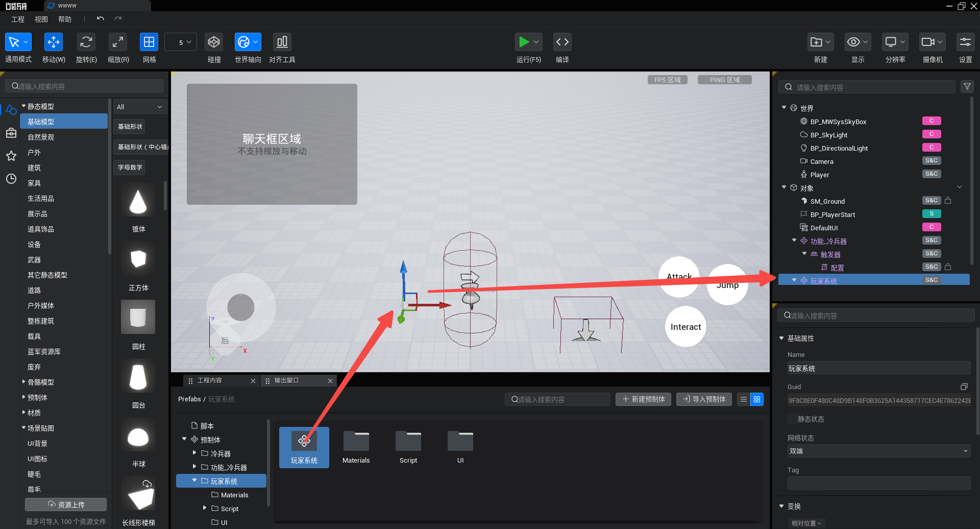Toggle the 网格 grid snapping tool
Screen dimensions: 980x529
(x=149, y=42)
